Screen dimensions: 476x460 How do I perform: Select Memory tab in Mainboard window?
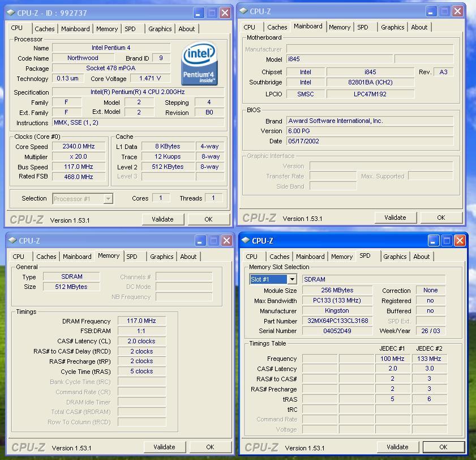coord(340,27)
